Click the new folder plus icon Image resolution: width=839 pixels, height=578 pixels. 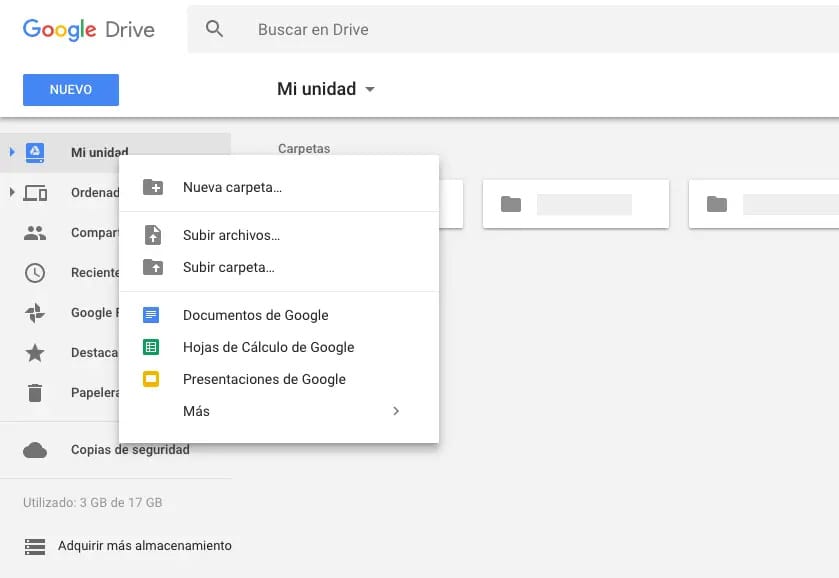click(x=153, y=187)
